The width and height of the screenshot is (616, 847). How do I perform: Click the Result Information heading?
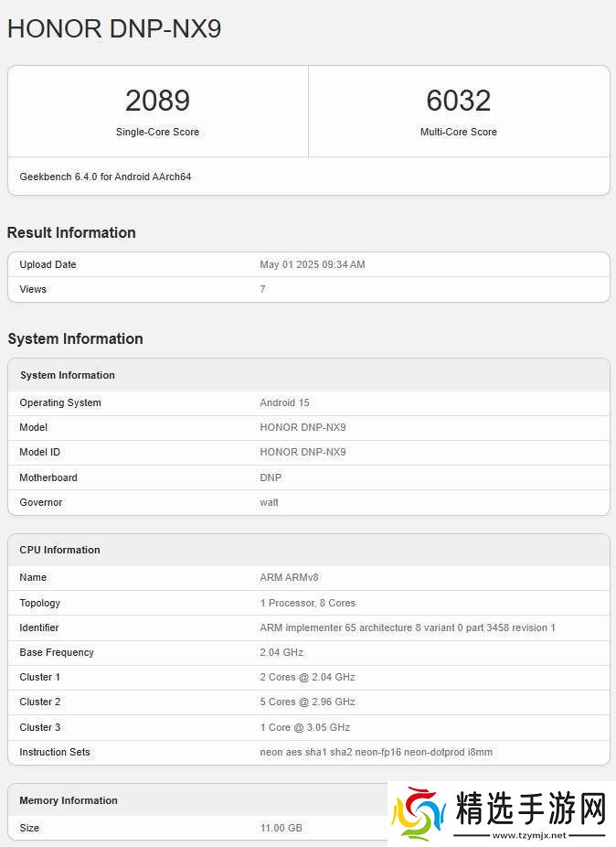tap(71, 232)
